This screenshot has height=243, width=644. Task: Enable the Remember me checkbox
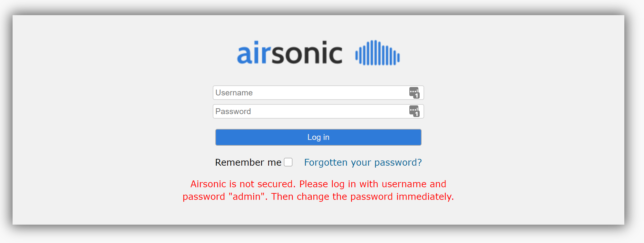click(288, 162)
